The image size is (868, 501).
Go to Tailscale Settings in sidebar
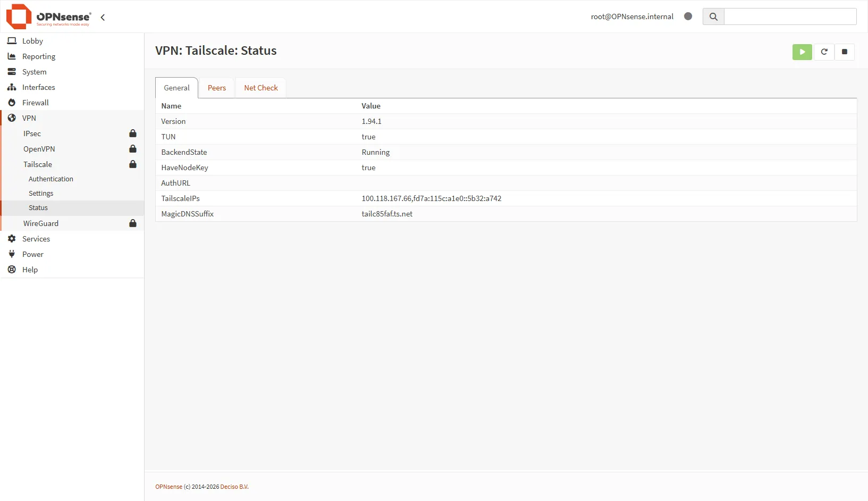pyautogui.click(x=41, y=194)
